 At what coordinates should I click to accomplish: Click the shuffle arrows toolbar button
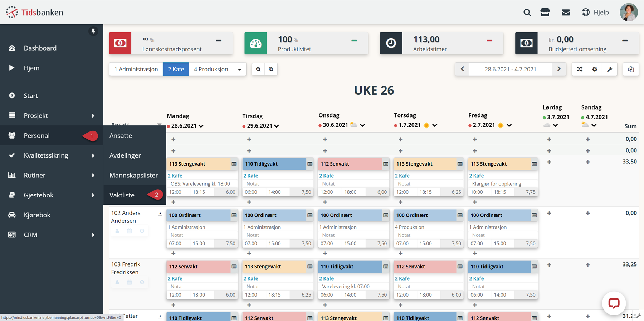580,69
